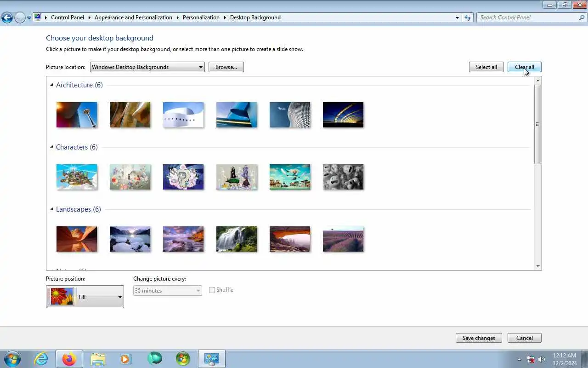The height and width of the screenshot is (368, 588).
Task: Click the wallpaper list scroll up arrow
Action: point(538,80)
